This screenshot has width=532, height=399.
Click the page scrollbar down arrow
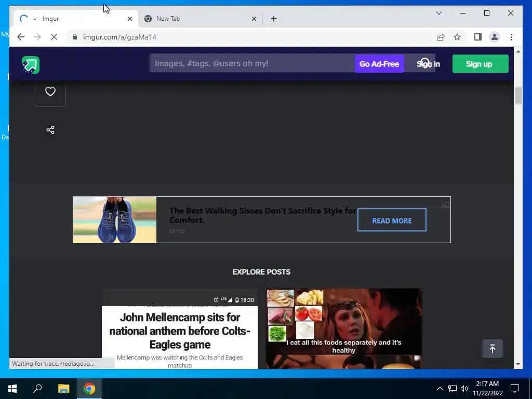pos(518,364)
